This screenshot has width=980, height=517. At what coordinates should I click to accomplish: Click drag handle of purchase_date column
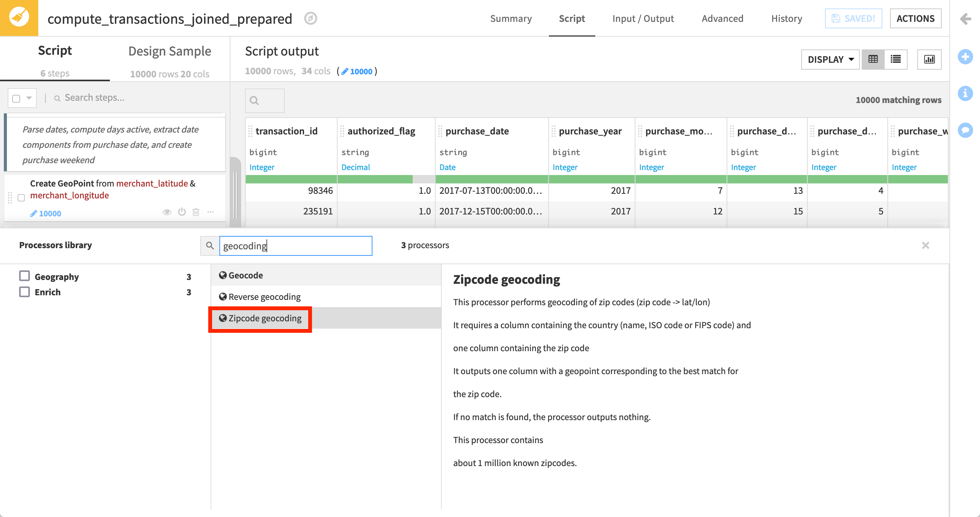coord(440,131)
